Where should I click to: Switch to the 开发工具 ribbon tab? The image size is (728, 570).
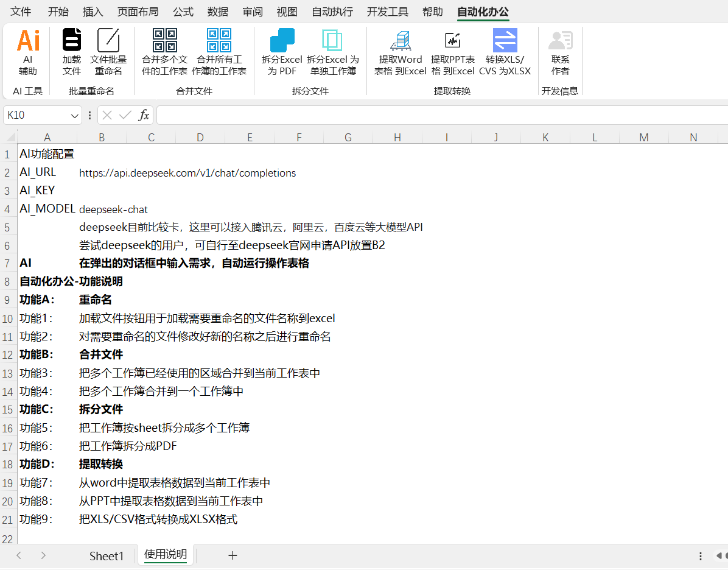pos(388,12)
